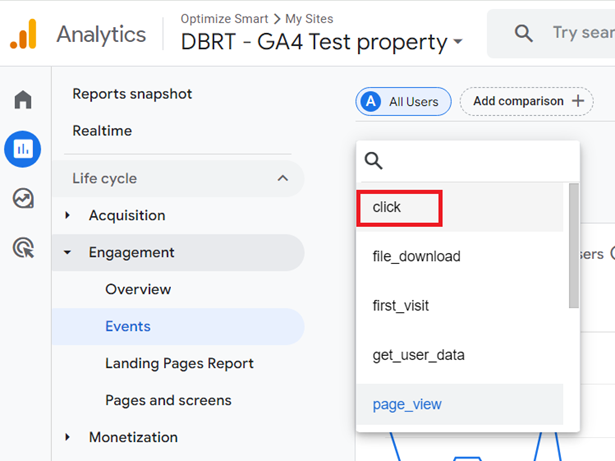This screenshot has width=615, height=461.
Task: Click the event list scrollbar thumb
Action: [574, 246]
